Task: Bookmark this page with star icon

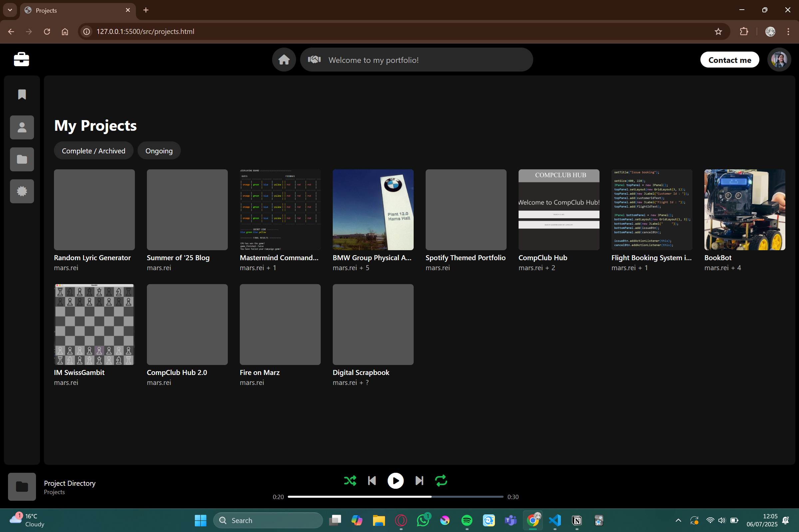Action: (718, 32)
